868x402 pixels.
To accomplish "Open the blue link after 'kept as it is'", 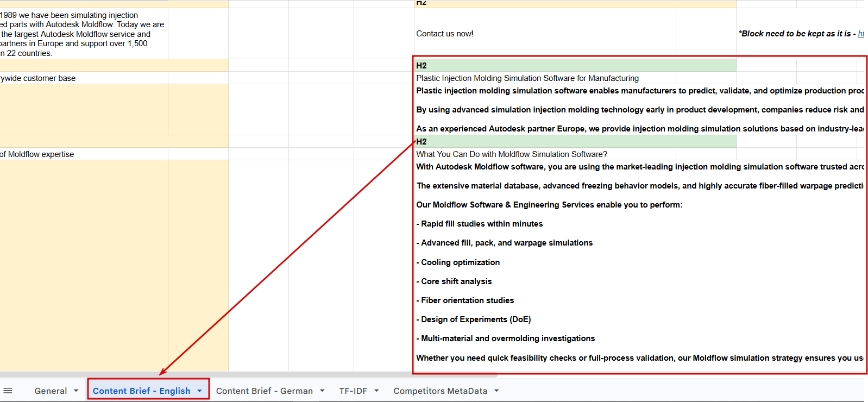I will point(861,34).
